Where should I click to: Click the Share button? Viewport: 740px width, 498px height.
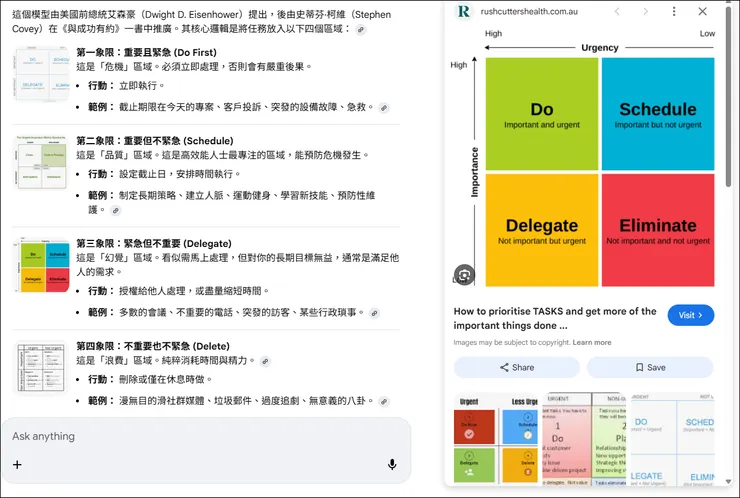(517, 367)
